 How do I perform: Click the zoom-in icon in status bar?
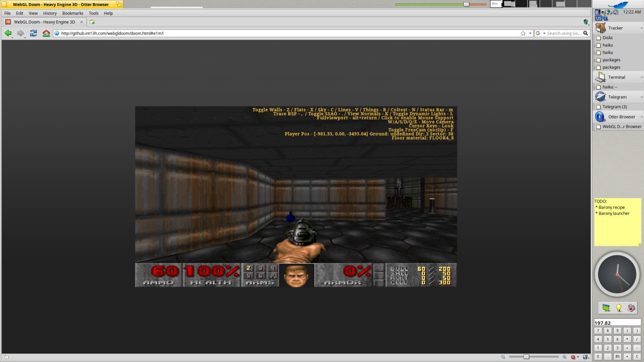click(565, 357)
